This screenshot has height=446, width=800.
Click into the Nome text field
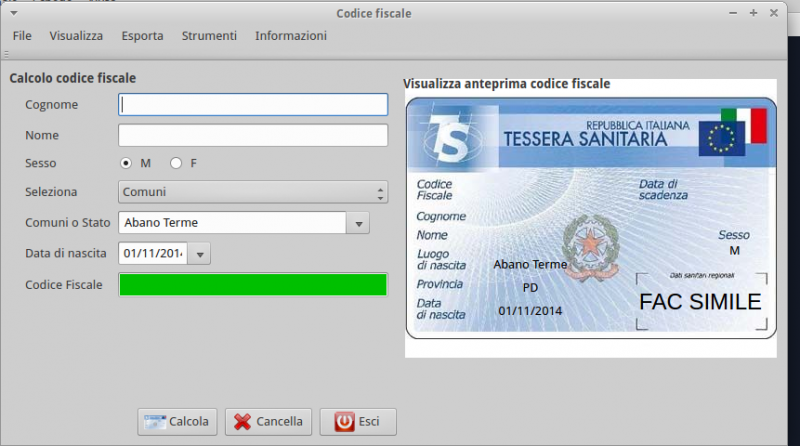[253, 135]
